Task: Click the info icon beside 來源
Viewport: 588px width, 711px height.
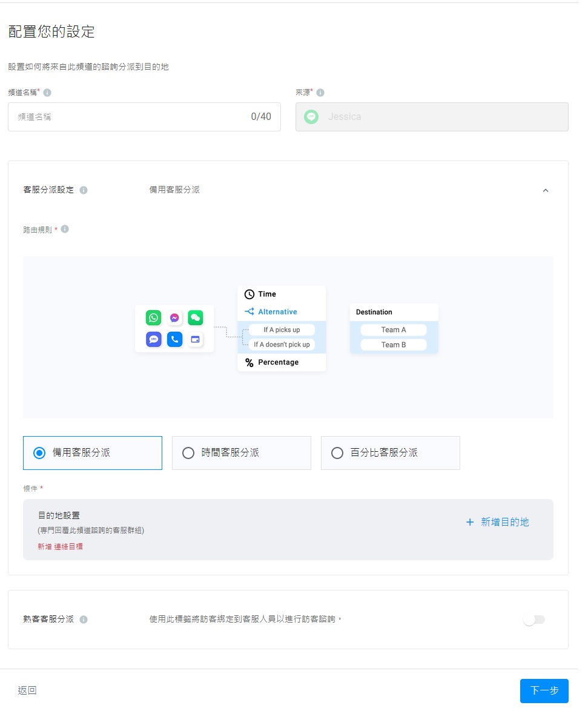Action: coord(320,93)
